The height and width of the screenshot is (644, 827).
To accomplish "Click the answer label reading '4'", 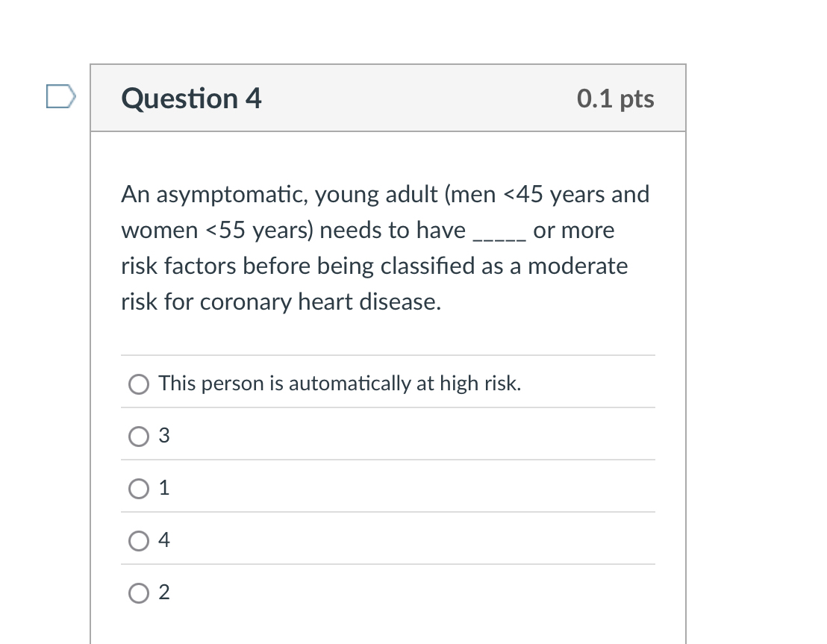I will [163, 540].
